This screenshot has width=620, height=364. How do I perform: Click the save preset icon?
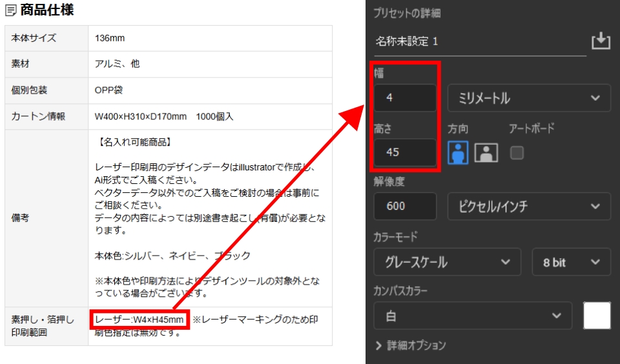(x=601, y=41)
